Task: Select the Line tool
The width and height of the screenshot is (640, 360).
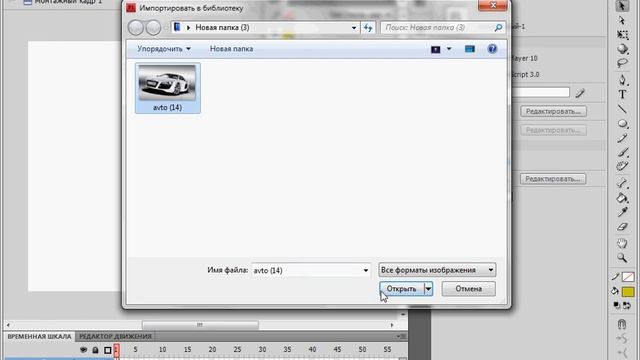Action: click(x=622, y=109)
